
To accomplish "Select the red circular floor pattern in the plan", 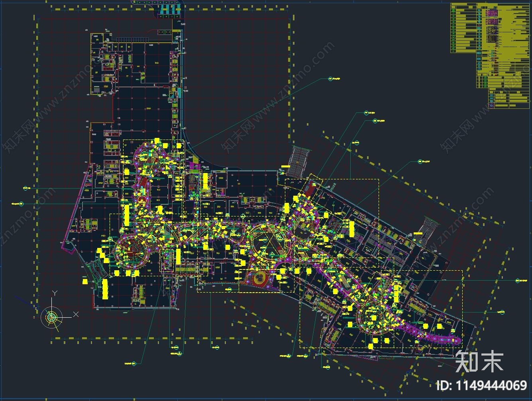I will [259, 278].
